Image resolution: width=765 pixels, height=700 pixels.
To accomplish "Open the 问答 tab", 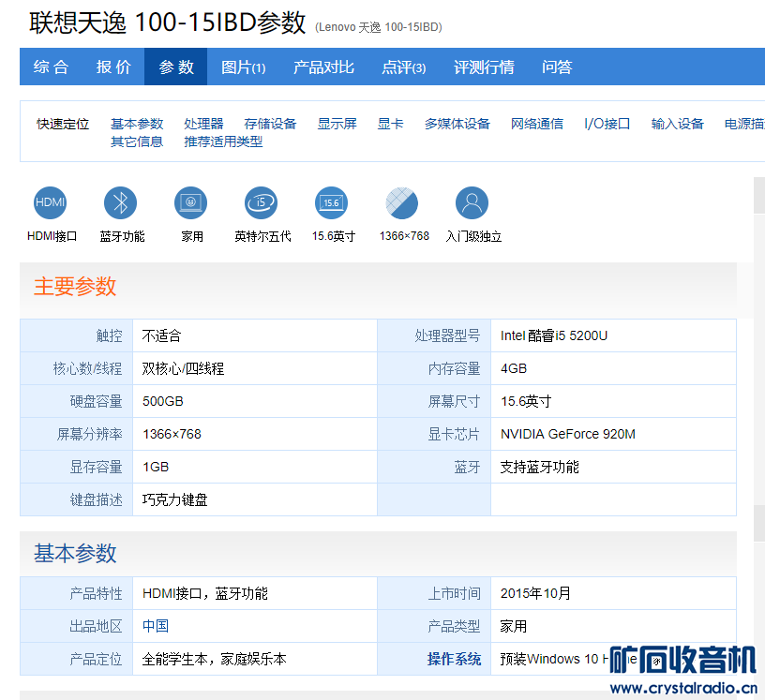I will (x=557, y=67).
